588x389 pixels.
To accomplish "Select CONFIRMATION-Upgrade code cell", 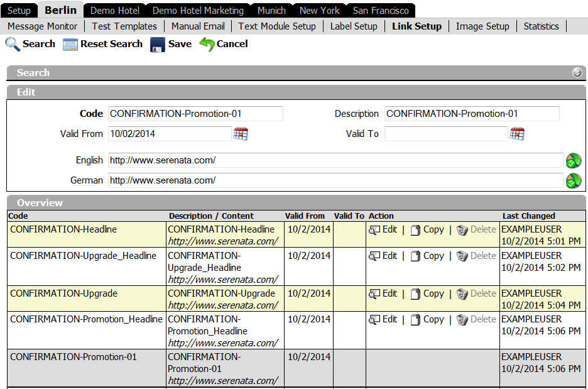I will 87,299.
